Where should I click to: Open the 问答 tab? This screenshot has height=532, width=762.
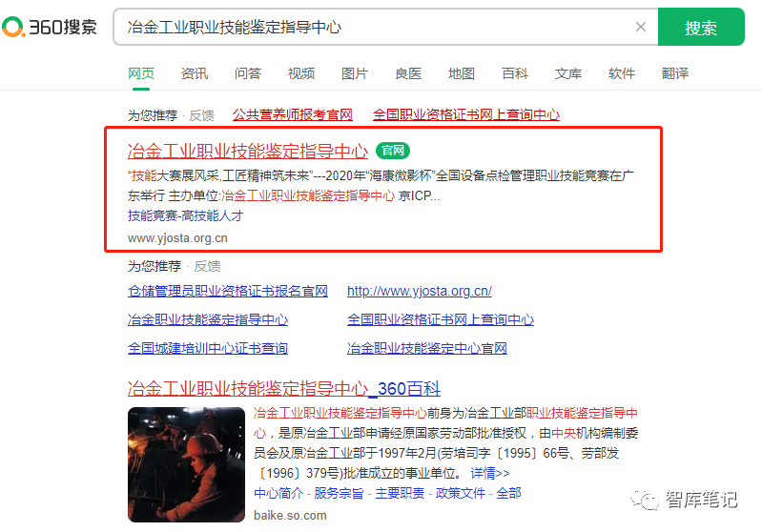point(248,73)
